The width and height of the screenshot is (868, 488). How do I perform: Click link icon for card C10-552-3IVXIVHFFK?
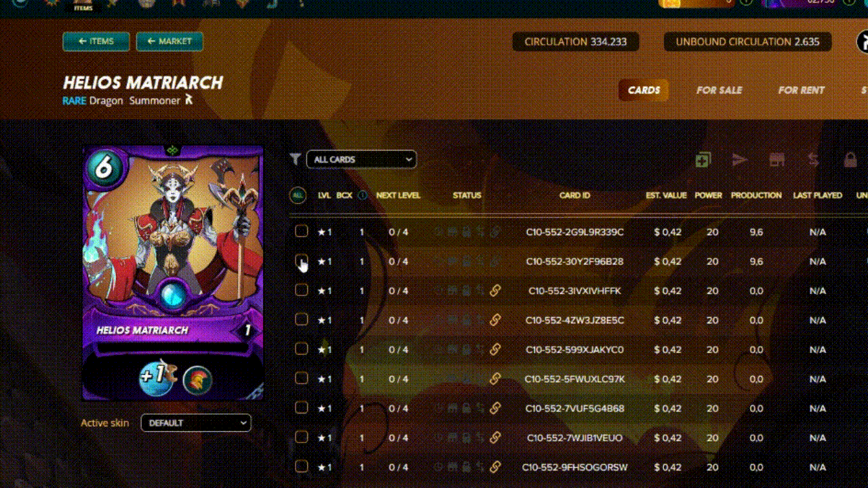[495, 291]
